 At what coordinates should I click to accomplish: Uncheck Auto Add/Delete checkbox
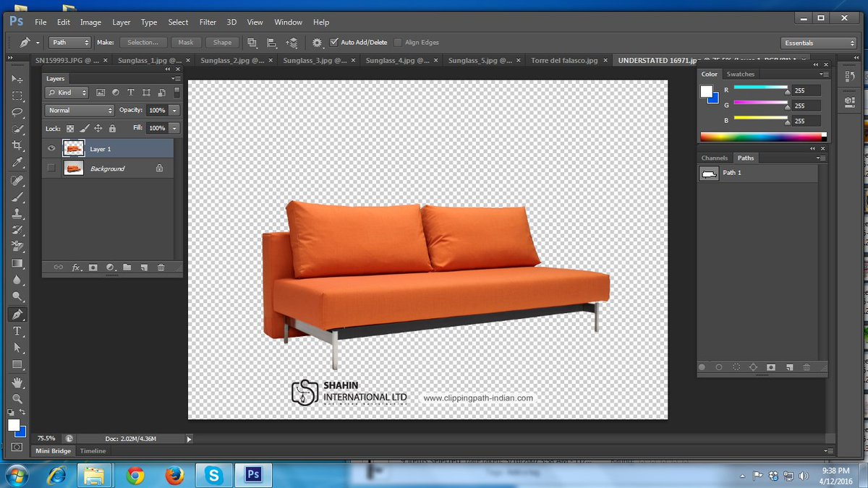(x=333, y=43)
